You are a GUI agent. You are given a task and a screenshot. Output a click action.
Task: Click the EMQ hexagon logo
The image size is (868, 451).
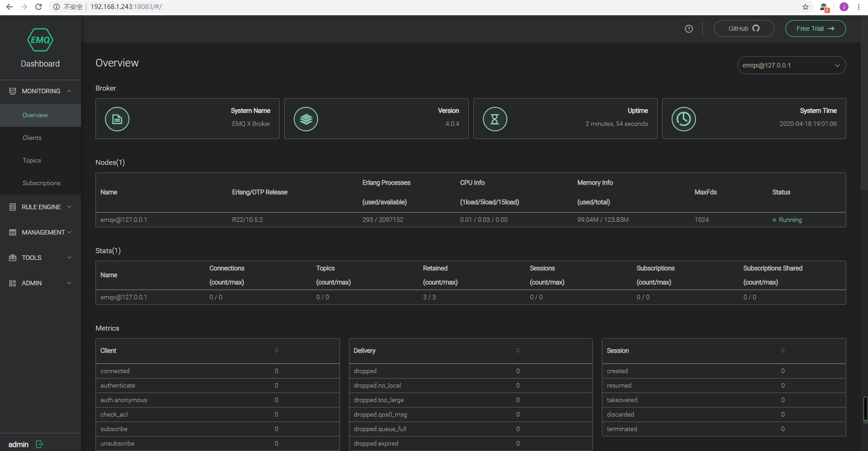40,40
